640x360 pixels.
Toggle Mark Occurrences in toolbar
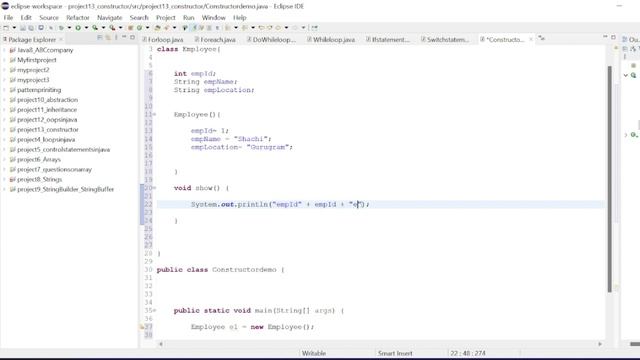coord(194,28)
